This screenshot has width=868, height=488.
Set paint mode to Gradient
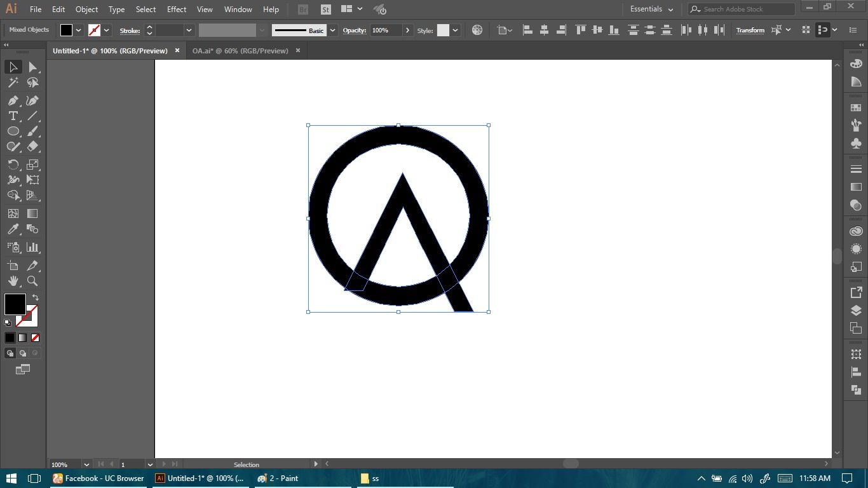(22, 338)
